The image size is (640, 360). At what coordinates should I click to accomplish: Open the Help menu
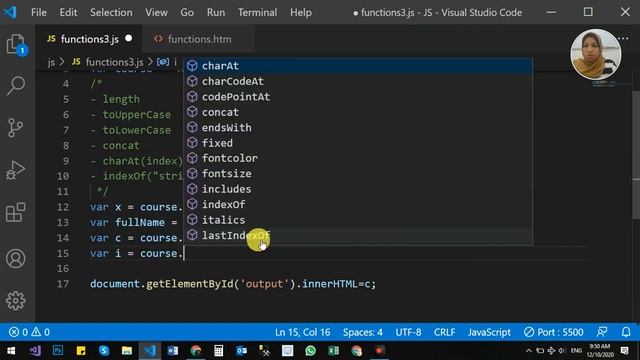click(x=301, y=13)
